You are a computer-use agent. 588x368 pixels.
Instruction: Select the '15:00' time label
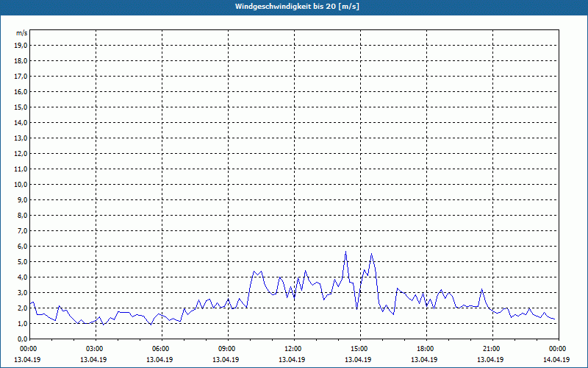[360, 349]
